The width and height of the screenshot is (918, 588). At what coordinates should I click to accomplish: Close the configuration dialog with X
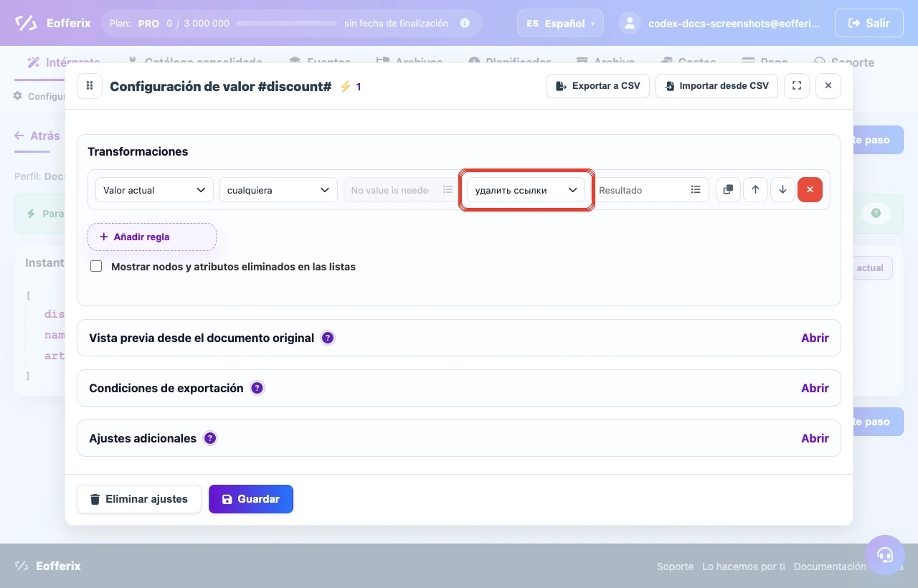click(x=828, y=86)
